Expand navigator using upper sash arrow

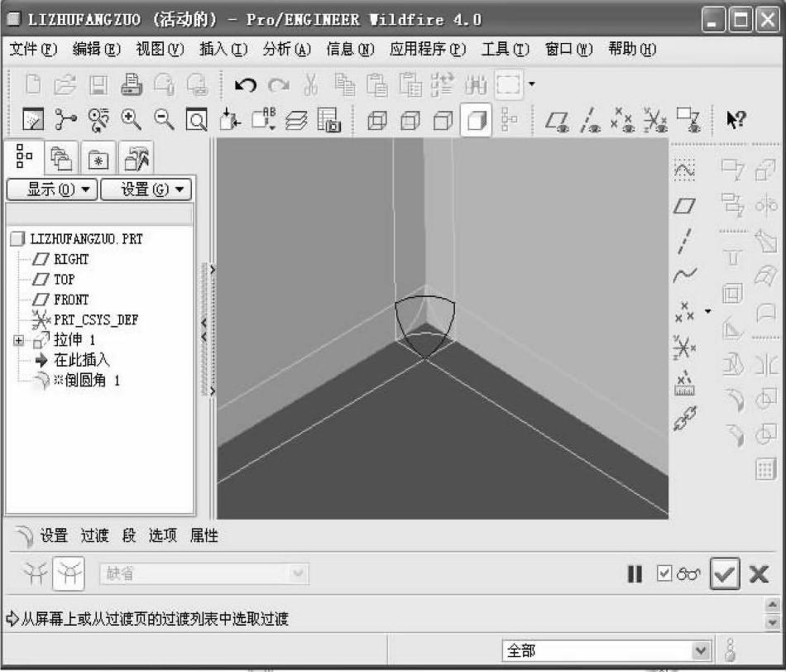point(213,270)
